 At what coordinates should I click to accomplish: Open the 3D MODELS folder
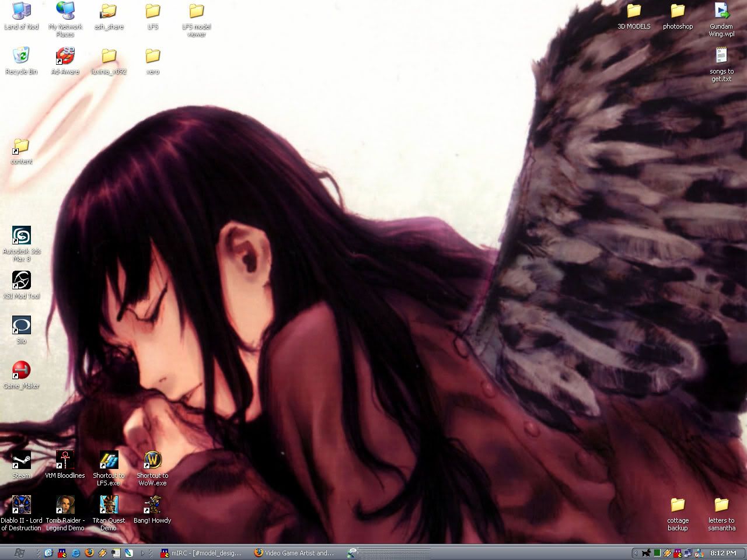(x=634, y=16)
